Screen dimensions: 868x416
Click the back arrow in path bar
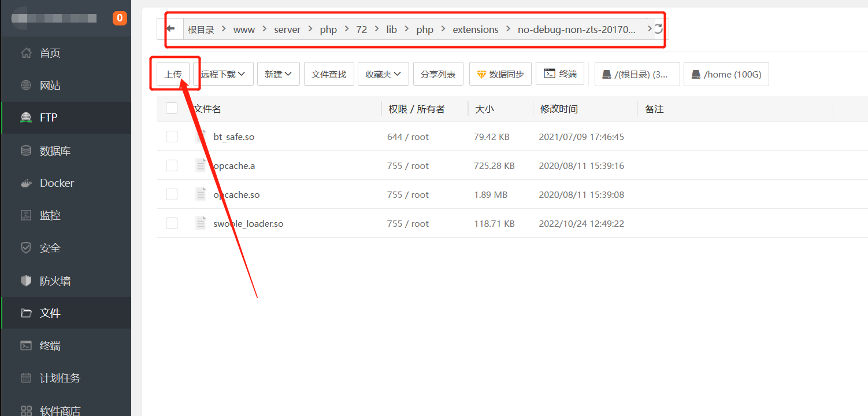170,29
